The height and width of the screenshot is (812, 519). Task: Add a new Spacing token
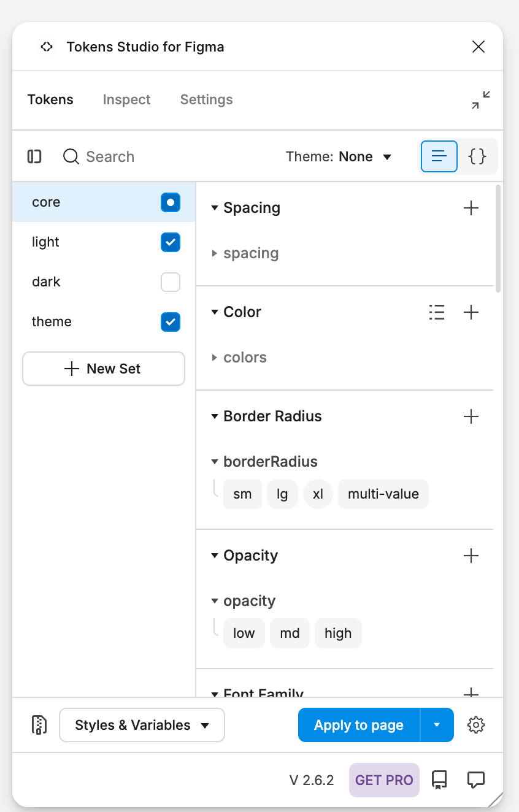click(471, 208)
